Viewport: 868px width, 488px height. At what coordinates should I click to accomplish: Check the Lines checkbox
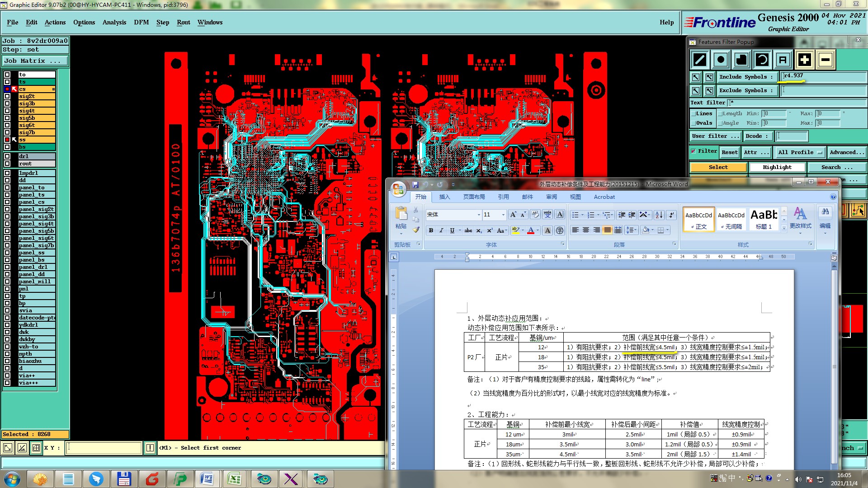click(x=693, y=114)
